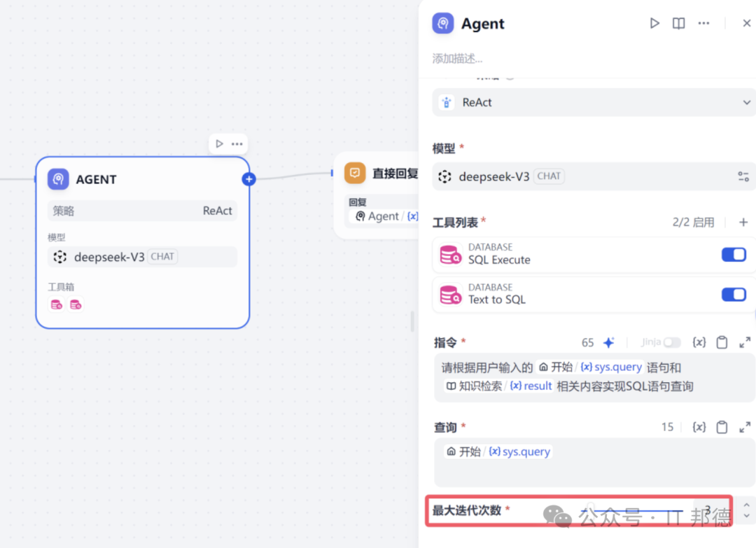
Task: Click the deepseek-V3 model row in AGENT node
Action: (x=142, y=257)
